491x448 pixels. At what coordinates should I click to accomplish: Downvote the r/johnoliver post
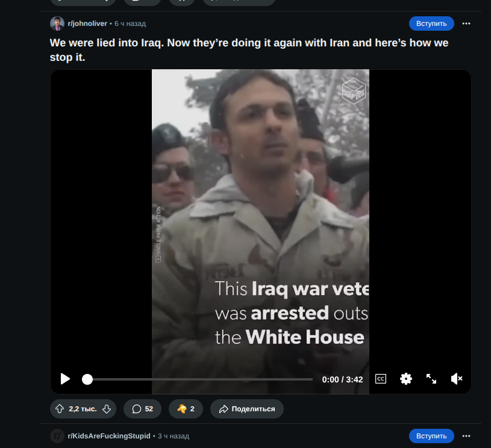click(x=107, y=409)
